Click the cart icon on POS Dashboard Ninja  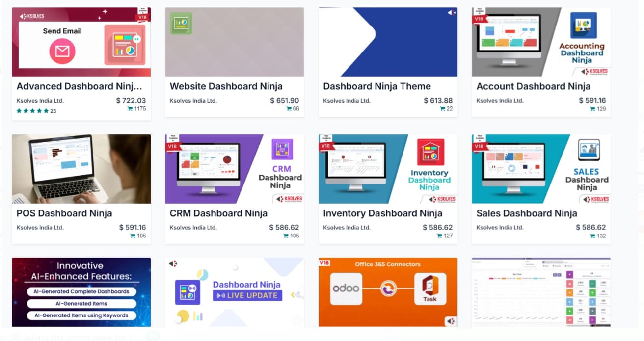pyautogui.click(x=133, y=236)
